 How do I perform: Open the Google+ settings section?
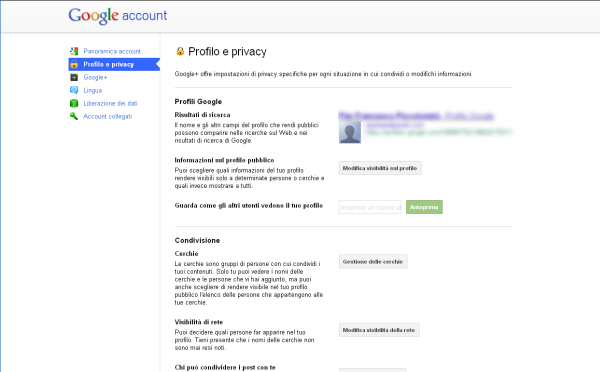pos(95,77)
